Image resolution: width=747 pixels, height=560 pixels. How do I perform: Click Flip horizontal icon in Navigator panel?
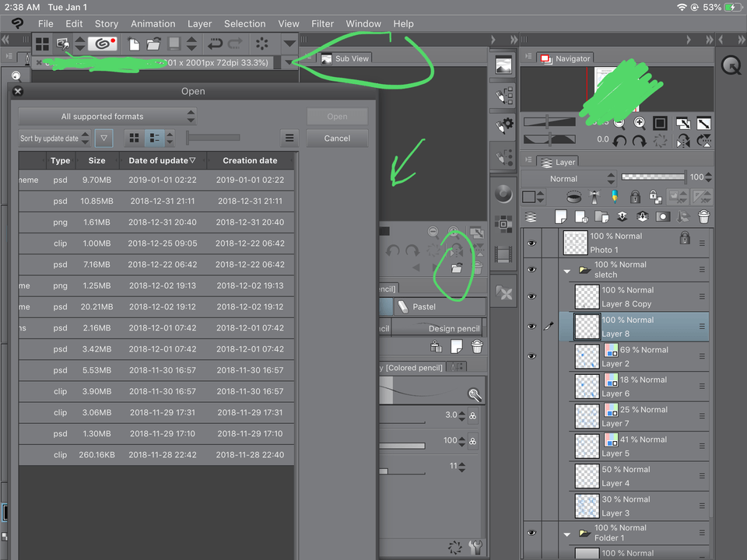pyautogui.click(x=683, y=141)
